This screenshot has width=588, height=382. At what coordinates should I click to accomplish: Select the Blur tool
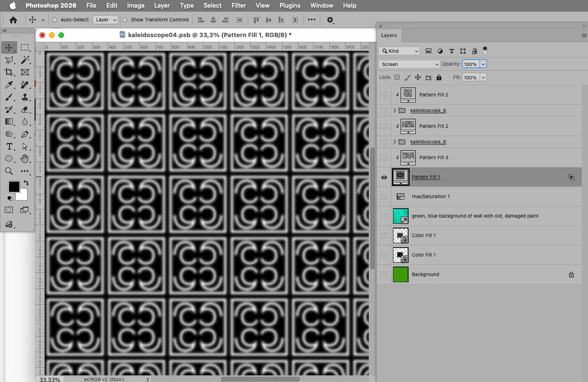click(x=25, y=122)
